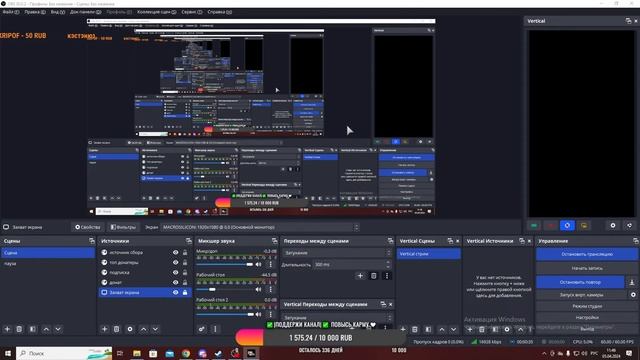Viewport: 640px width, 360px height.
Task: Open Настройки button in Управление
Action: (x=587, y=317)
